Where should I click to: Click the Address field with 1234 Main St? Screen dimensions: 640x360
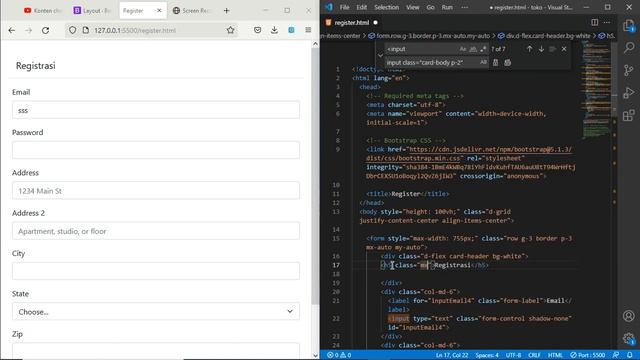156,191
